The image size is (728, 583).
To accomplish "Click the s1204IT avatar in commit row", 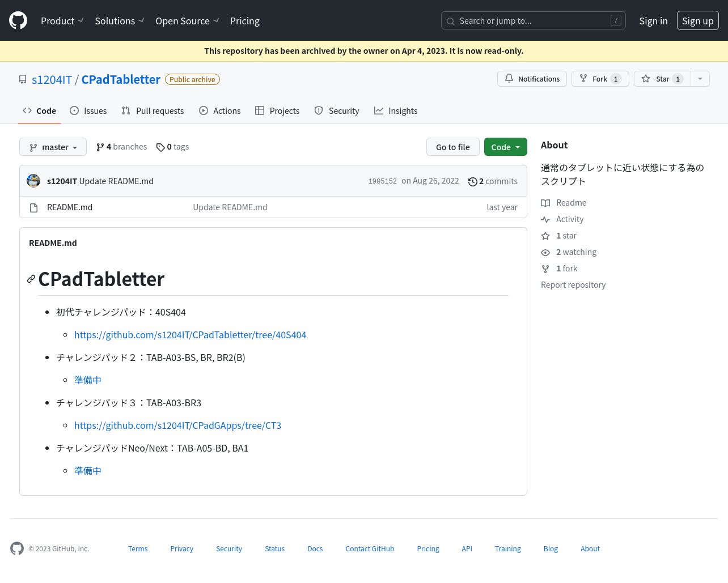I will [x=33, y=181].
